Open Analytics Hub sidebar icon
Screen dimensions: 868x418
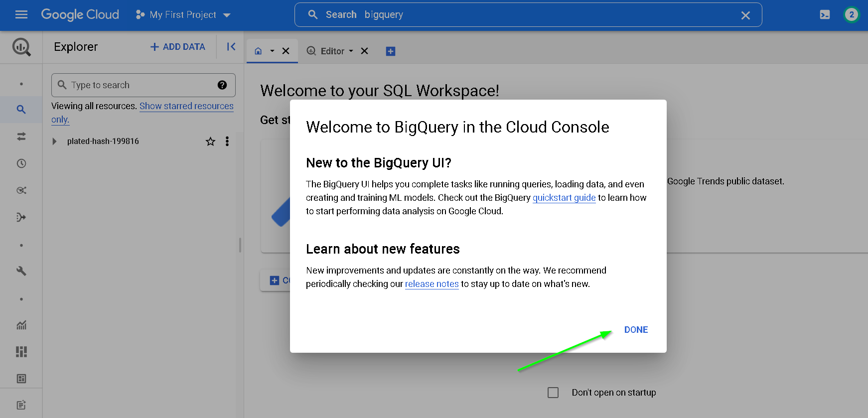click(x=21, y=190)
